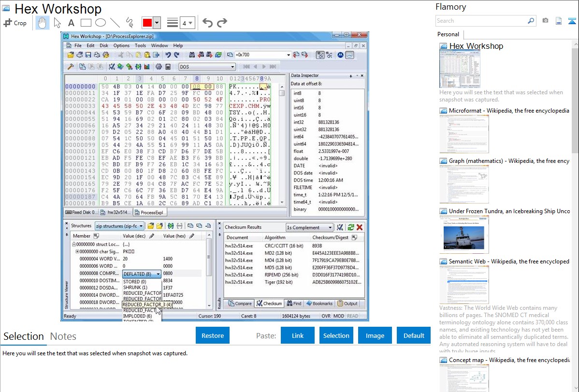Open the Personal tab in sidebar

(449, 34)
